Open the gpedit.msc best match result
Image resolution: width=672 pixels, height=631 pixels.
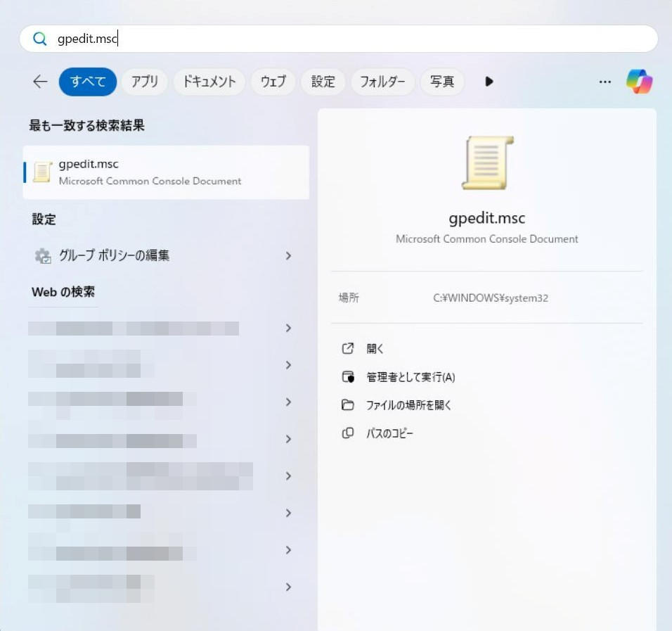point(167,172)
